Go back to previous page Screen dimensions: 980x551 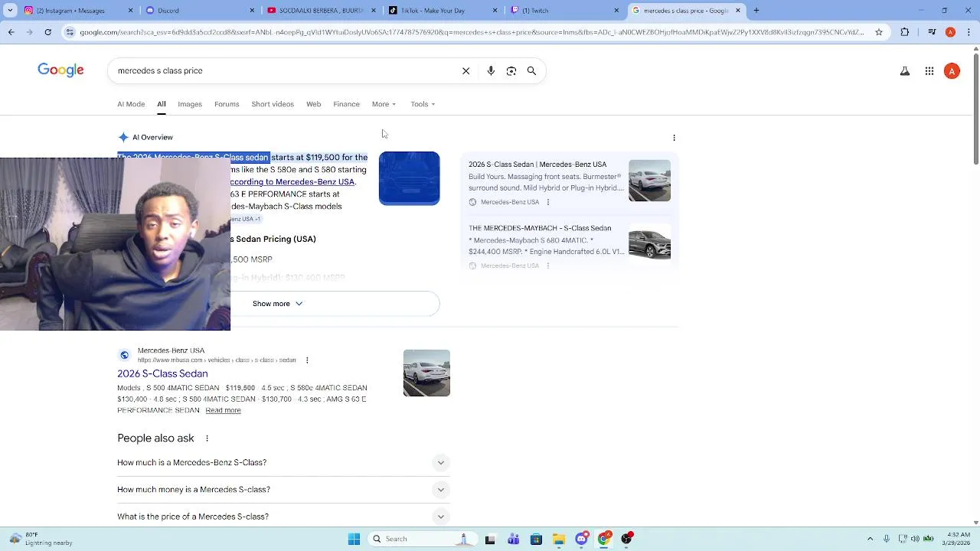coord(11,32)
